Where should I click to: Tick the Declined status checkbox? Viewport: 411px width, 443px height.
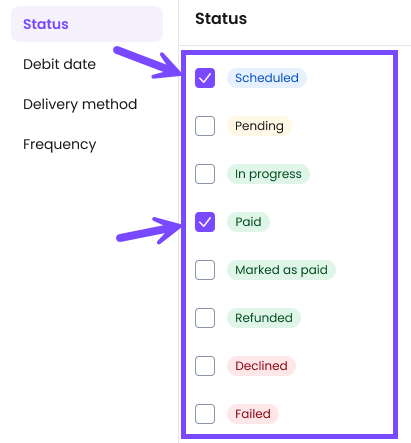[205, 366]
